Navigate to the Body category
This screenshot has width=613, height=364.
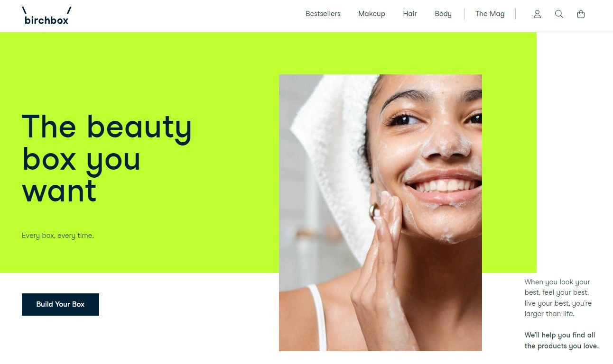pos(443,14)
